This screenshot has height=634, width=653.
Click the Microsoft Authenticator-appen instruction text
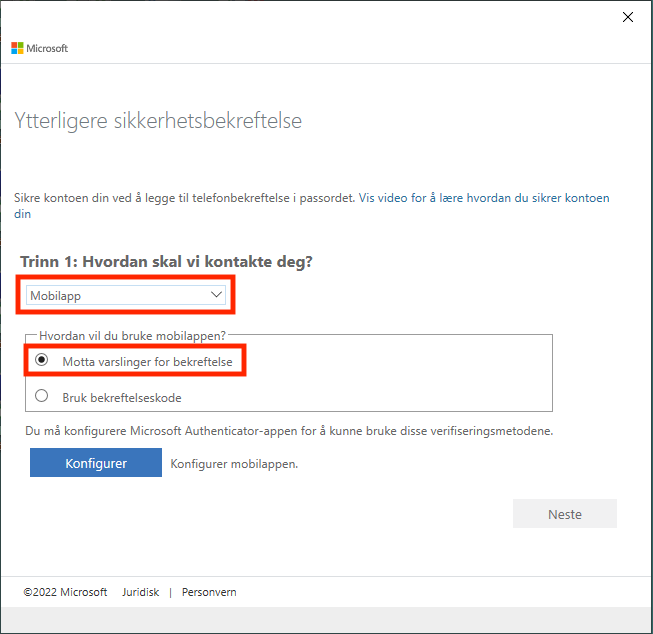tap(289, 431)
